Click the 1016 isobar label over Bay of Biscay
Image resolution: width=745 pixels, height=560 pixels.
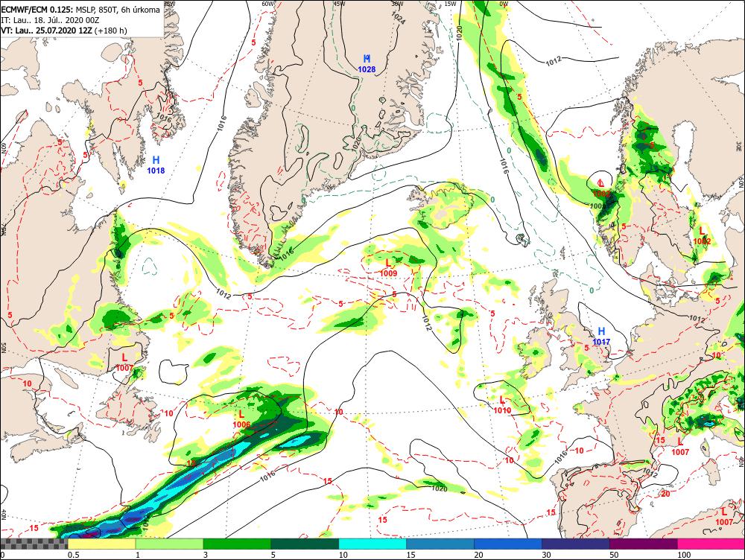click(x=561, y=456)
